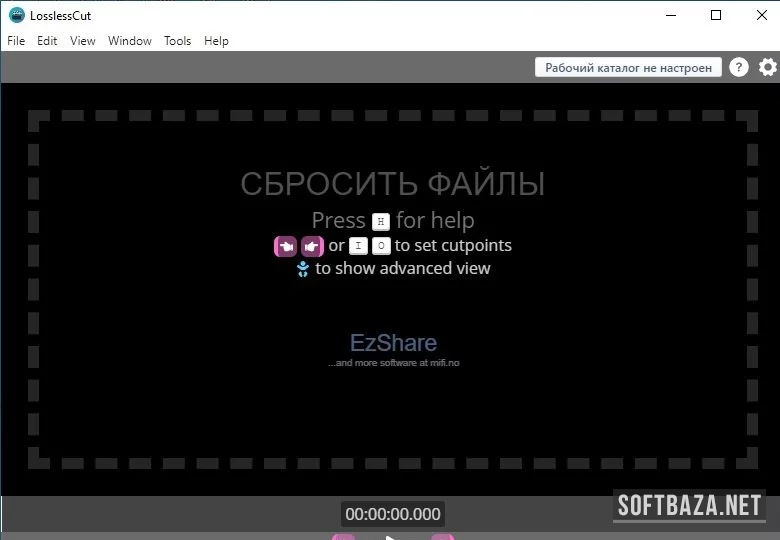The image size is (780, 540).
Task: Open the File menu
Action: click(x=16, y=41)
